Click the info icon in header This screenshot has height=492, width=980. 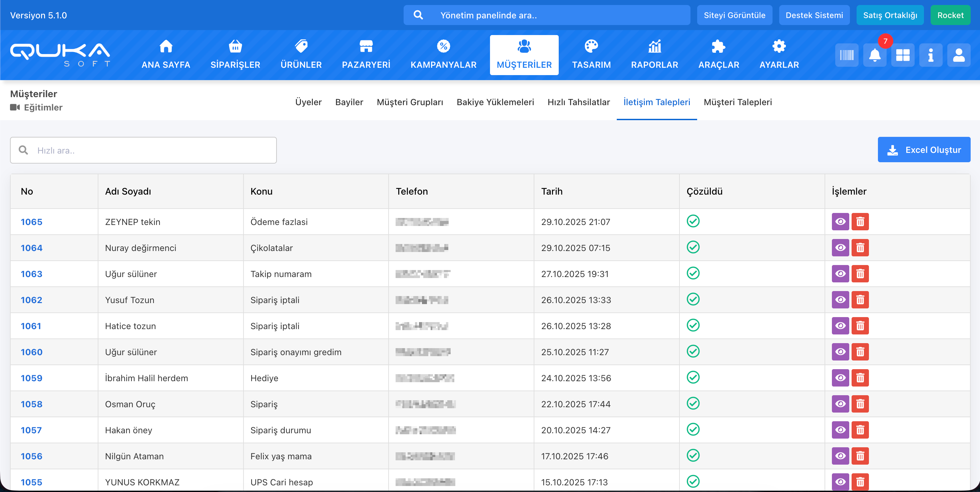[x=931, y=55]
